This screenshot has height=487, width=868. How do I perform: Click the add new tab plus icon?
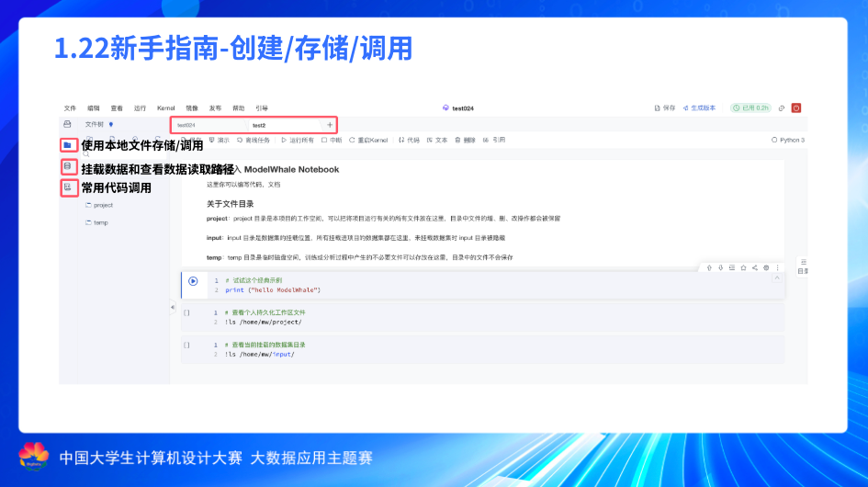[330, 124]
